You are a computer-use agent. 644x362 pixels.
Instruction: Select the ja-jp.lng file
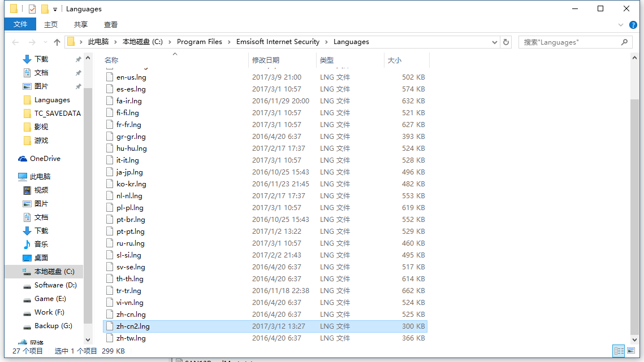(130, 172)
